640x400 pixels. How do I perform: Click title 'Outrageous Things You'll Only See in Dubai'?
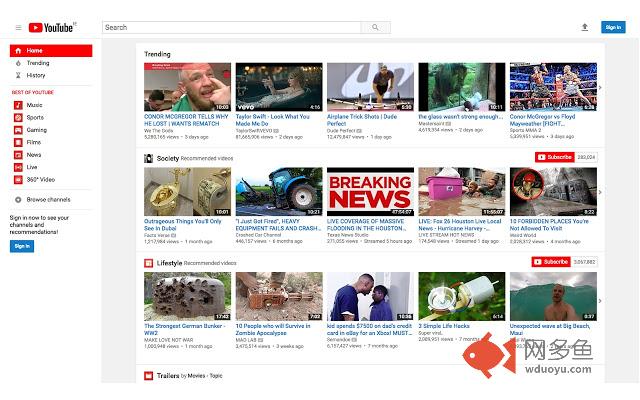click(x=182, y=225)
